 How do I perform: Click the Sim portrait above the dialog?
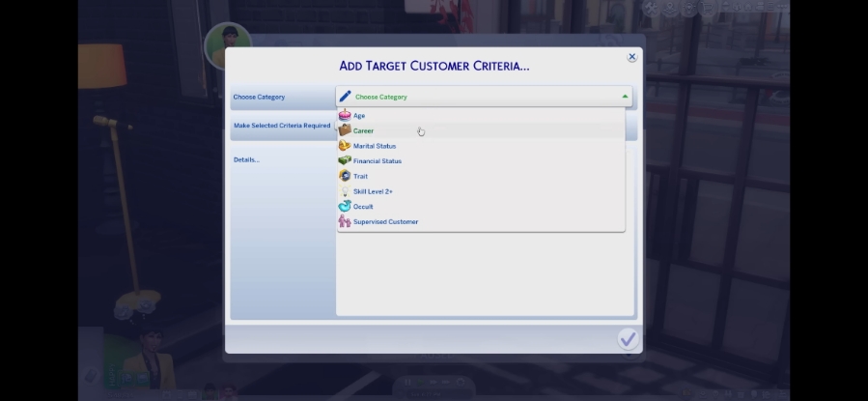point(226,44)
